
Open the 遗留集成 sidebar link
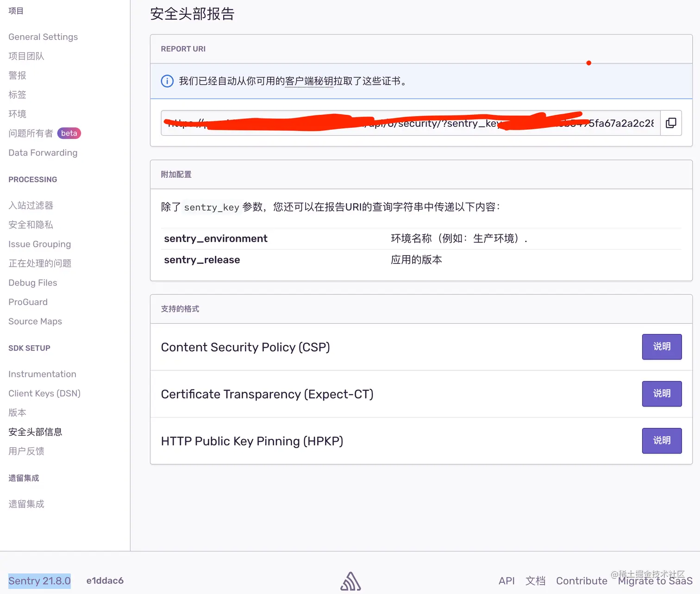tap(26, 504)
